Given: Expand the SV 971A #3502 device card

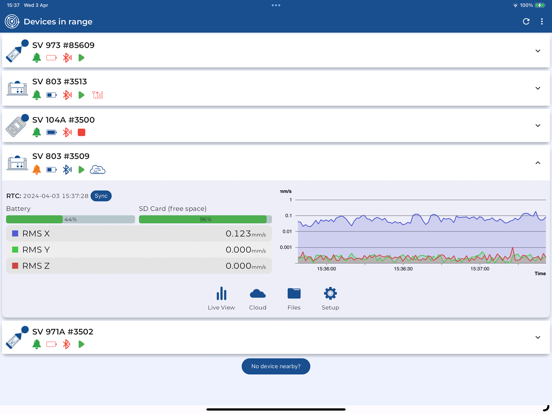Looking at the screenshot, I should point(538,337).
